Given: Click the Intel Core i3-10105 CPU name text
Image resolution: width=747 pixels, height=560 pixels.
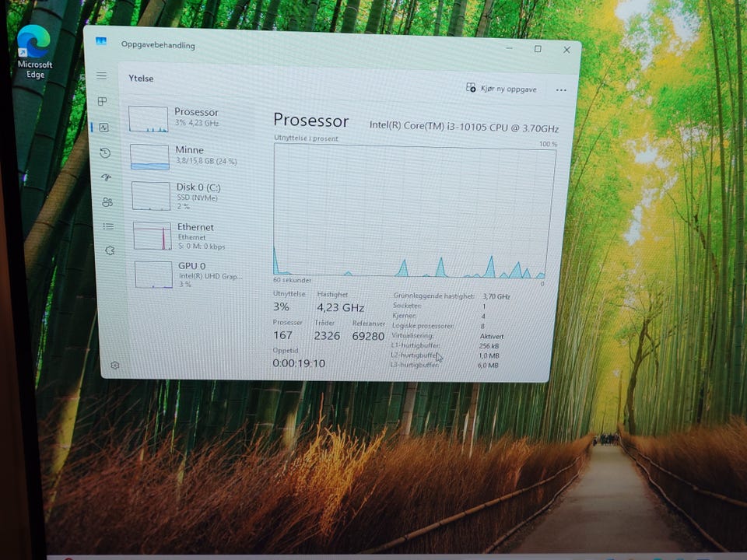Looking at the screenshot, I should click(x=464, y=127).
